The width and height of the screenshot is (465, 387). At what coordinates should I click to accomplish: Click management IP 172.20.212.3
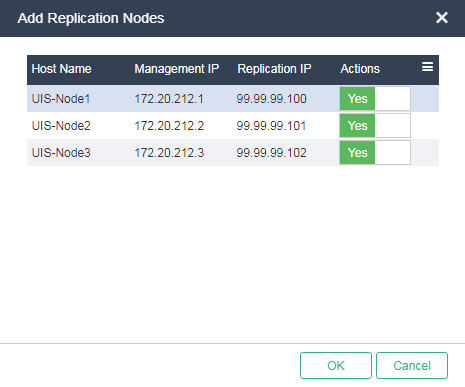(169, 153)
